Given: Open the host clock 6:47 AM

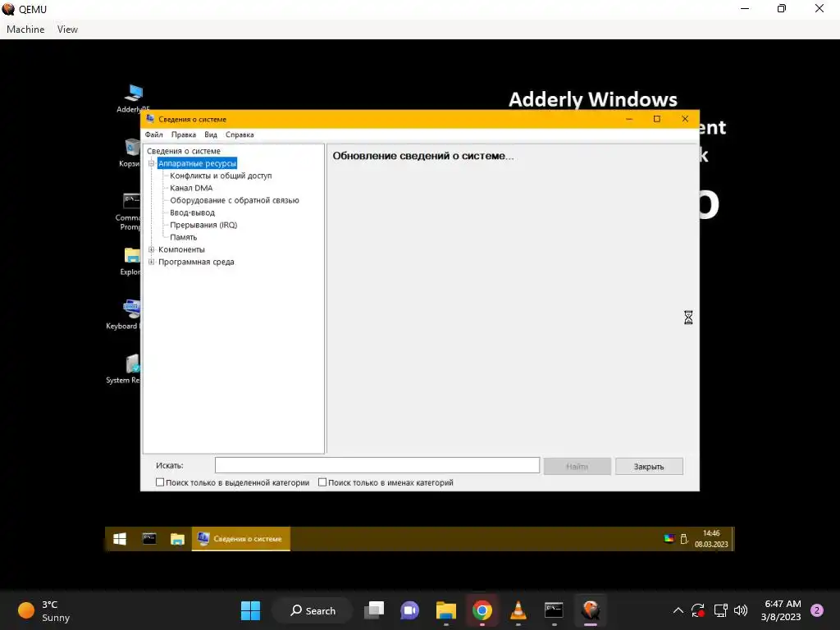Looking at the screenshot, I should 781,610.
